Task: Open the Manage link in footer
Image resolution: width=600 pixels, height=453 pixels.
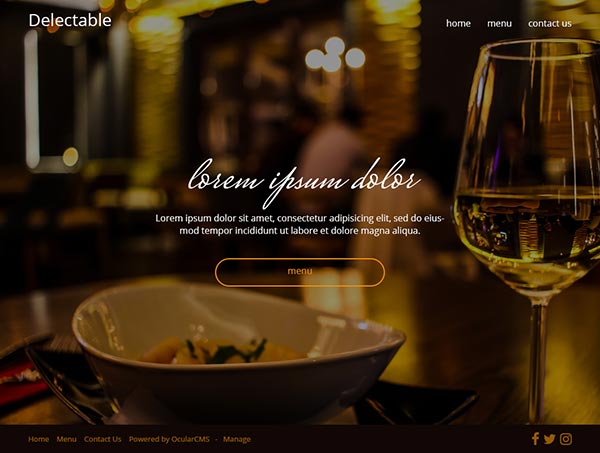Action: click(x=236, y=439)
